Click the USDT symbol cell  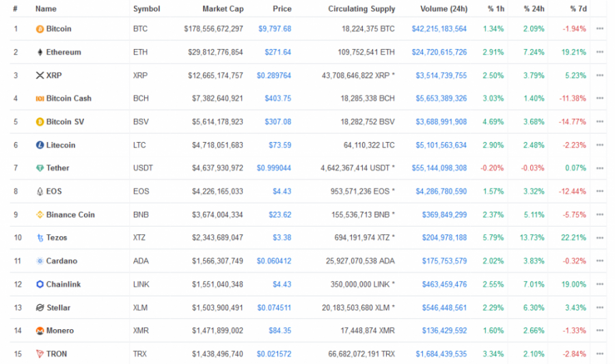pos(143,168)
